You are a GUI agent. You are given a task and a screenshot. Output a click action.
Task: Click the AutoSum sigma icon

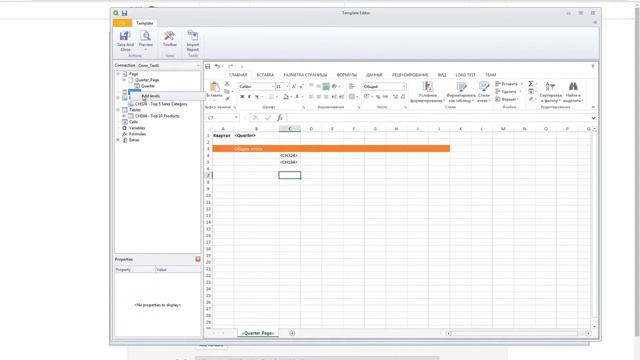(531, 84)
